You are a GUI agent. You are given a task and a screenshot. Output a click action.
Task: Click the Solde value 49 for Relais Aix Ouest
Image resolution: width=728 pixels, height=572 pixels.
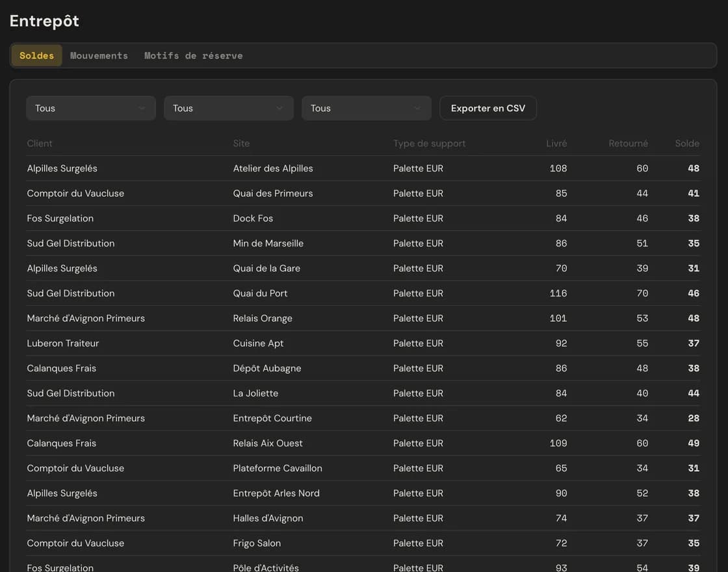694,443
